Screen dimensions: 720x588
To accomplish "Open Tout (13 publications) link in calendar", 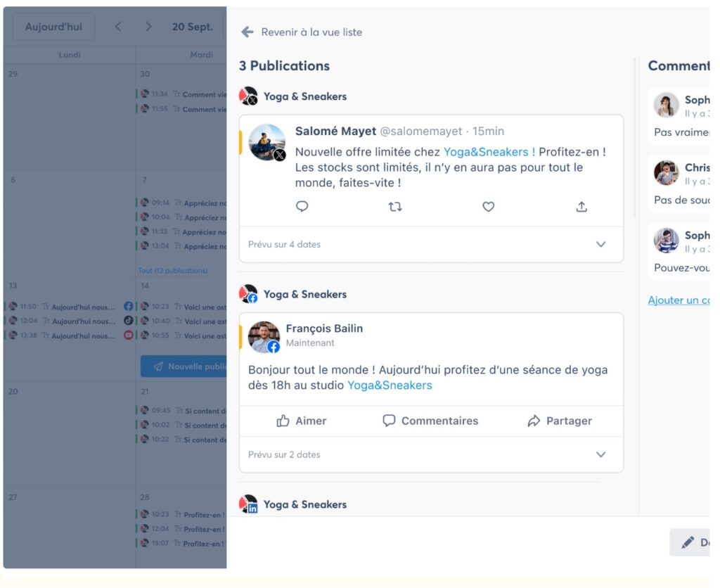I will click(x=173, y=271).
